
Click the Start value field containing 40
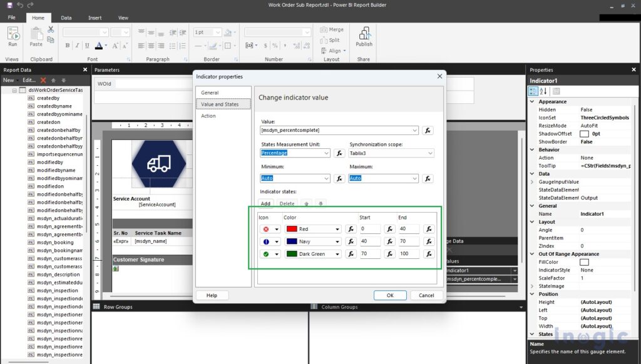(x=371, y=241)
